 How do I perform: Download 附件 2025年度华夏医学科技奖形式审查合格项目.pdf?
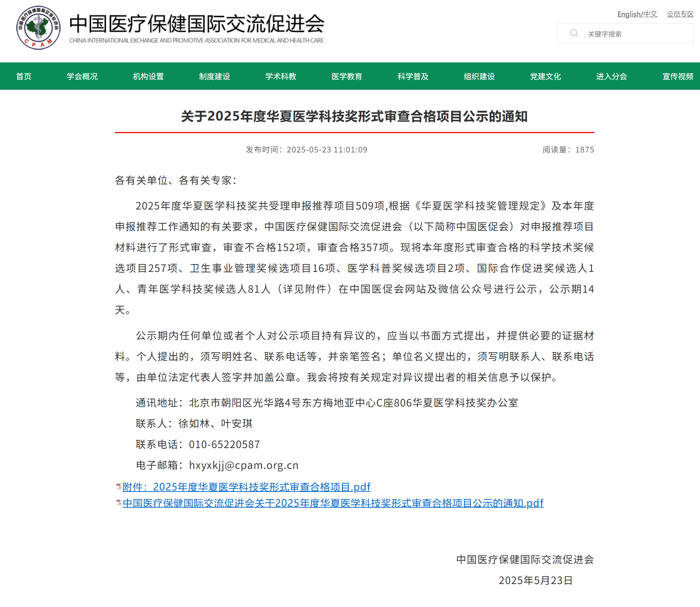(x=246, y=487)
